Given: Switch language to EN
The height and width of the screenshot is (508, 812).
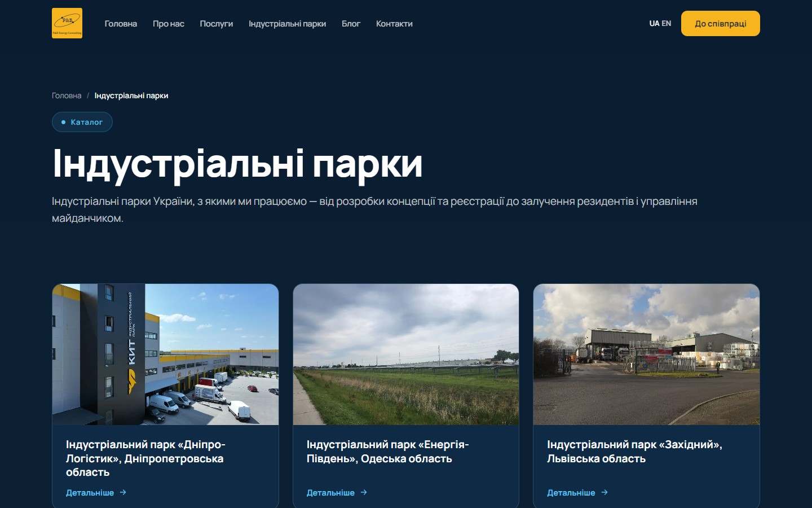Looking at the screenshot, I should [667, 24].
